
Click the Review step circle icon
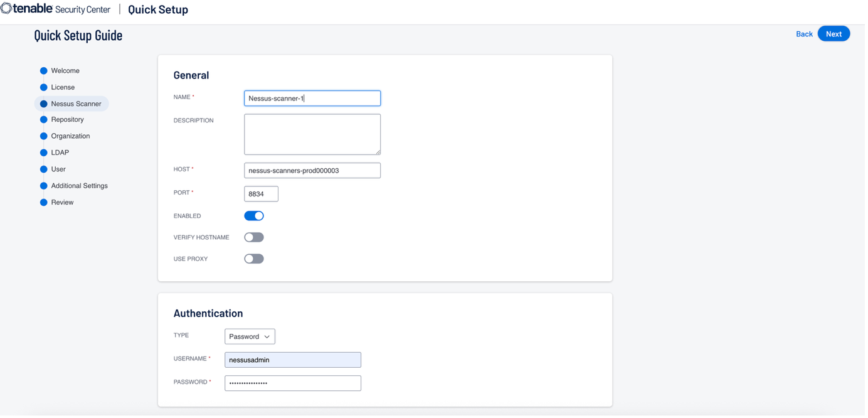pyautogui.click(x=44, y=203)
